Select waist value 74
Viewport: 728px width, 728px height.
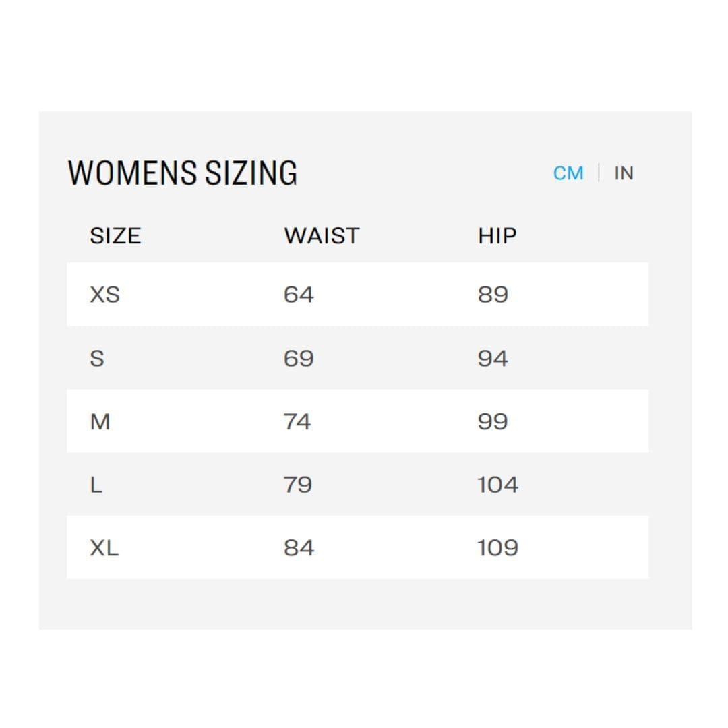click(297, 421)
